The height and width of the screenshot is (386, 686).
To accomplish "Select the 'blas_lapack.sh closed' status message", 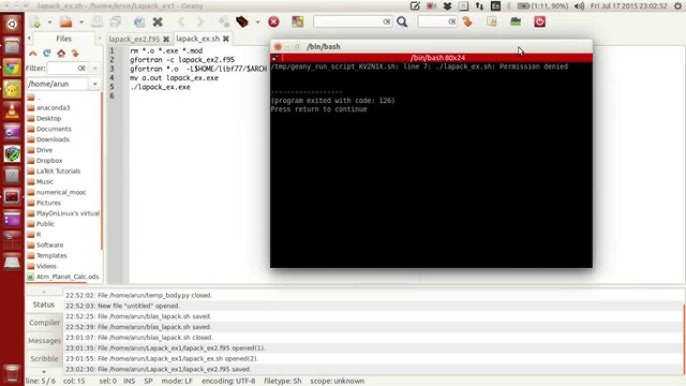I will click(374, 337).
